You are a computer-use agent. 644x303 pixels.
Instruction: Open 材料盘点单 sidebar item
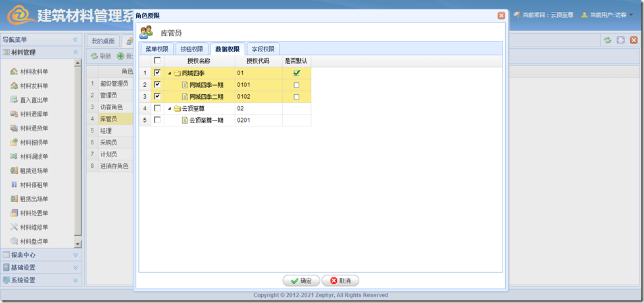pyautogui.click(x=34, y=241)
